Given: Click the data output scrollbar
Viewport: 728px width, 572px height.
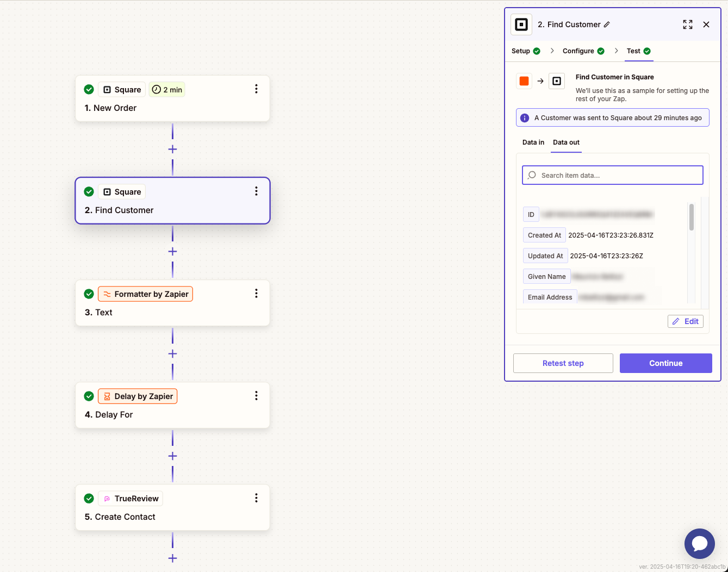Looking at the screenshot, I should coord(692,217).
